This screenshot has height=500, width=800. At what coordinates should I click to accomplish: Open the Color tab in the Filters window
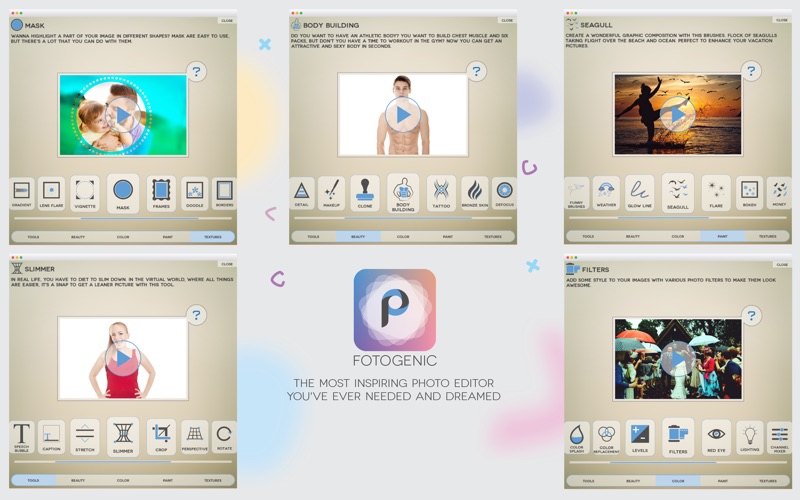click(678, 481)
